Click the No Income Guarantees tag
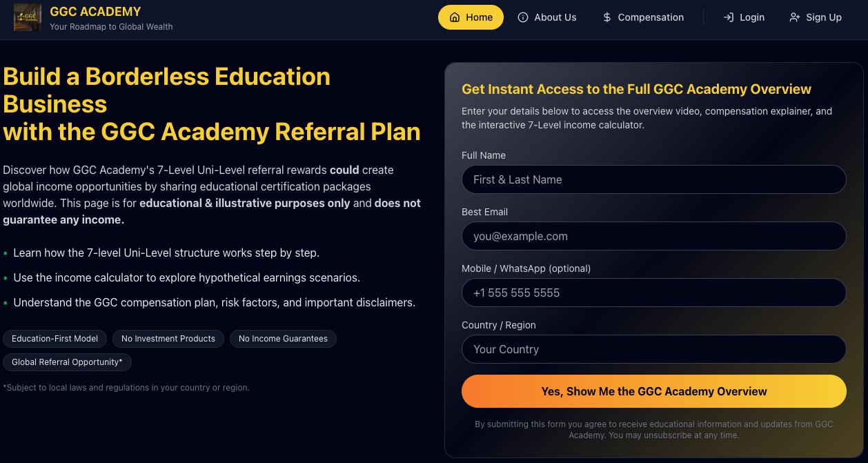868x463 pixels. pos(283,339)
